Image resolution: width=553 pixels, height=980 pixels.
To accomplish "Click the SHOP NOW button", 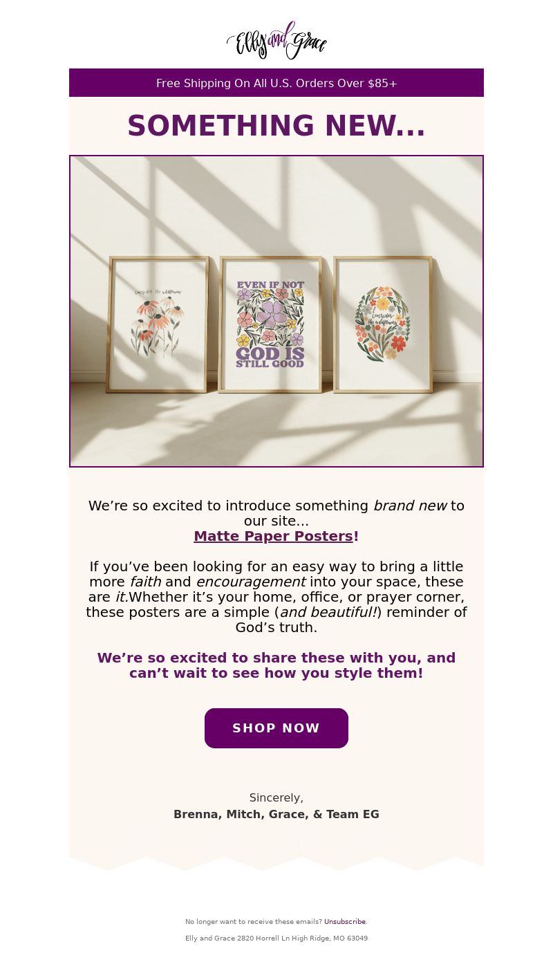I will (x=276, y=728).
